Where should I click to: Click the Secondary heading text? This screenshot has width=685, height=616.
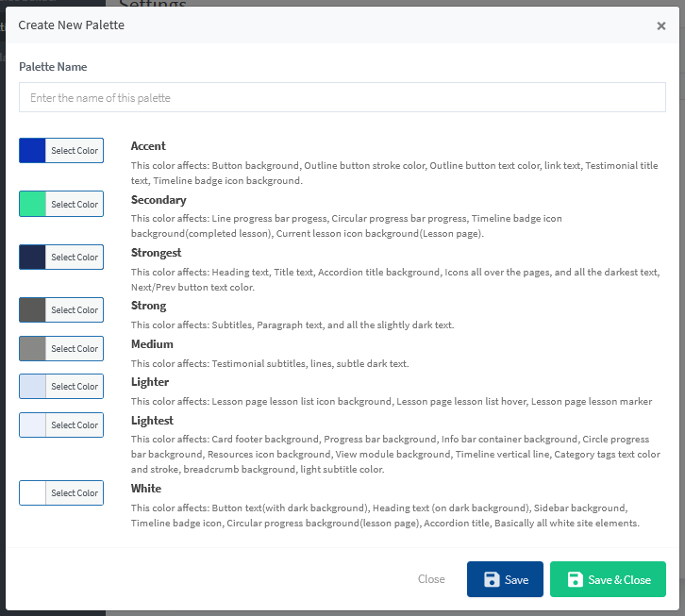click(159, 200)
